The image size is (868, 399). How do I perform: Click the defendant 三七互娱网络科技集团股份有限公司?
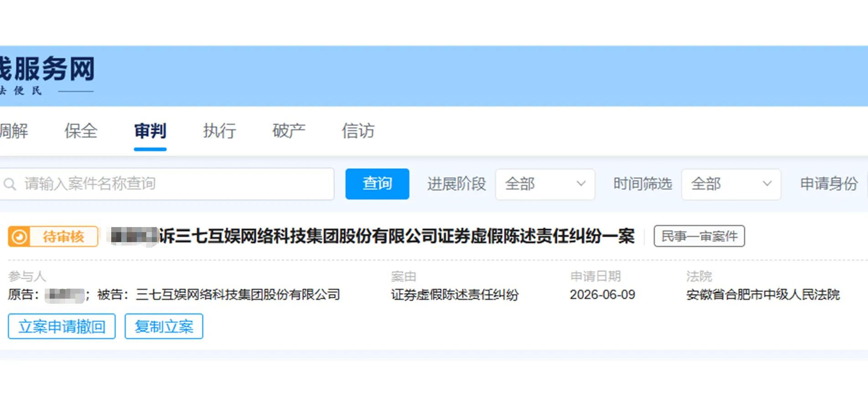point(238,295)
